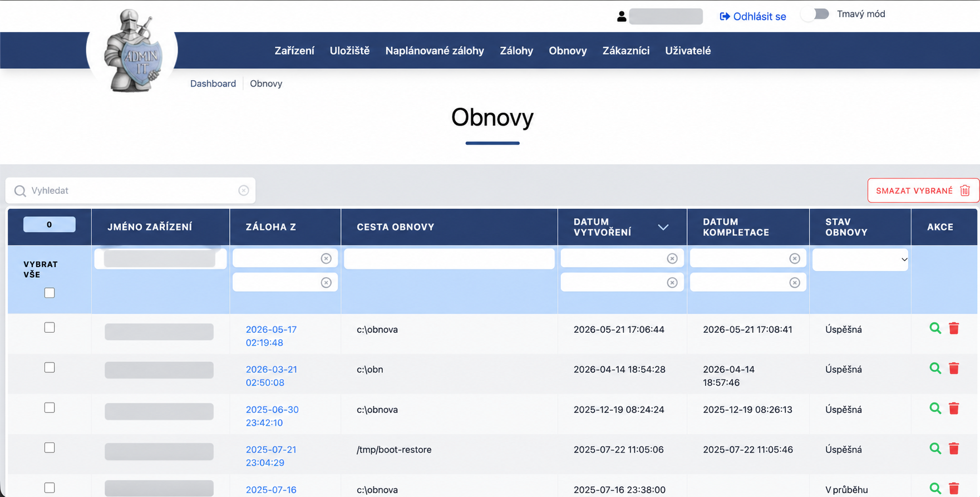This screenshot has height=497, width=980.
Task: Click completion date 2025-07-22 11:05:46
Action: 748,450
